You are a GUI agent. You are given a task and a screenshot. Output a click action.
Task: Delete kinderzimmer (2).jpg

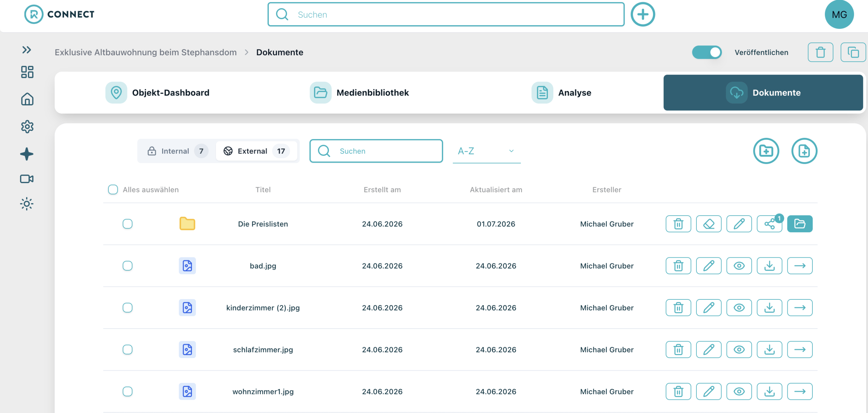point(678,308)
